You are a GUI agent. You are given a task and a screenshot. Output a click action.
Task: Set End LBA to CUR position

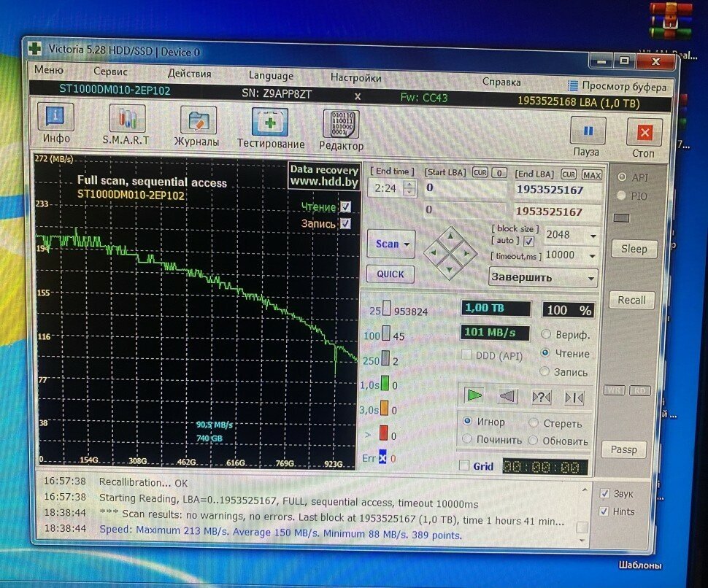(x=569, y=174)
